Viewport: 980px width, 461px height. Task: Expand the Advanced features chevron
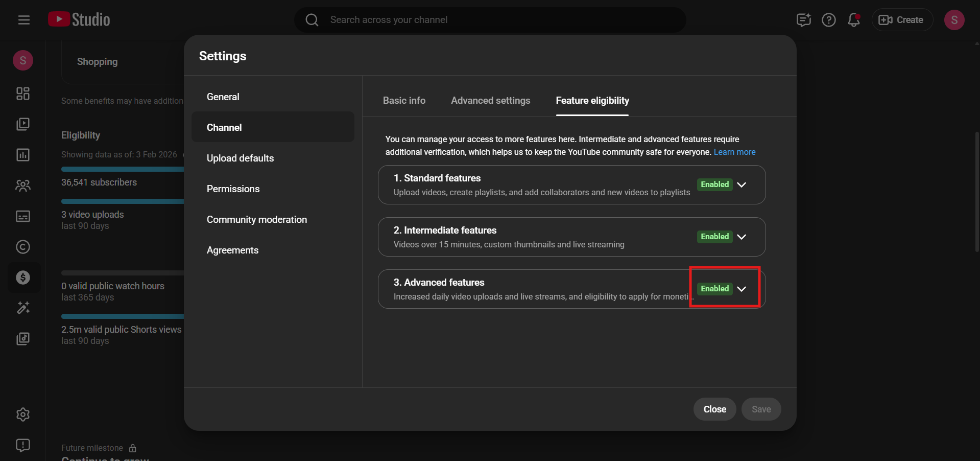[x=742, y=289]
